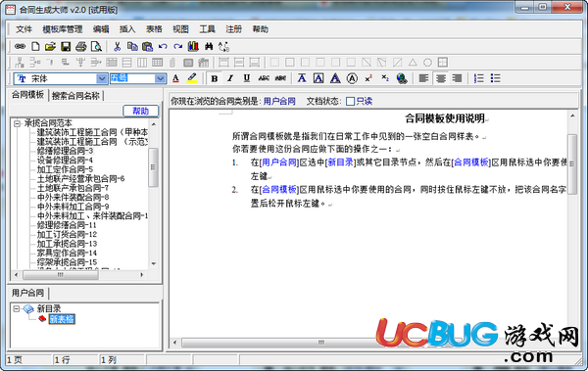Click the Print icon in toolbar
This screenshot has height=371, width=588.
pos(81,46)
